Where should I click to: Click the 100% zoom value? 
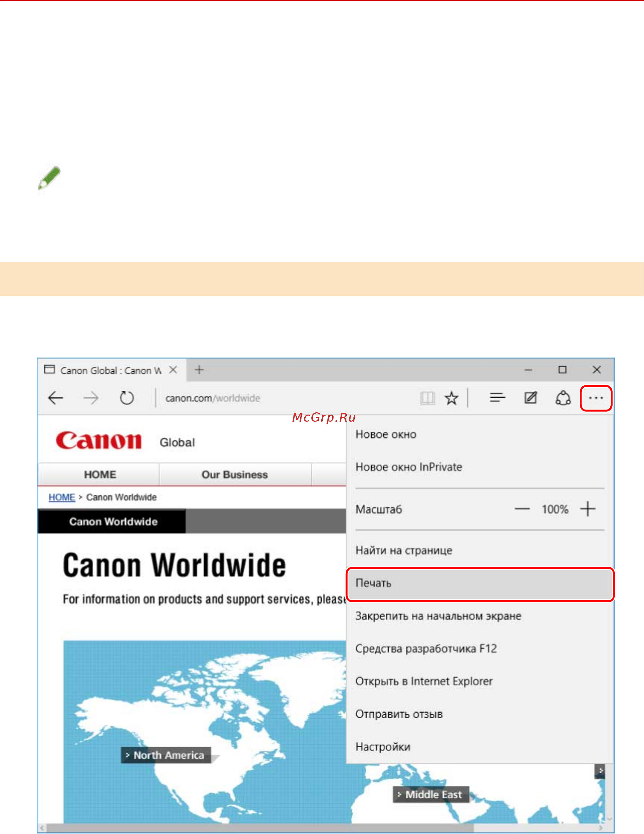click(555, 509)
